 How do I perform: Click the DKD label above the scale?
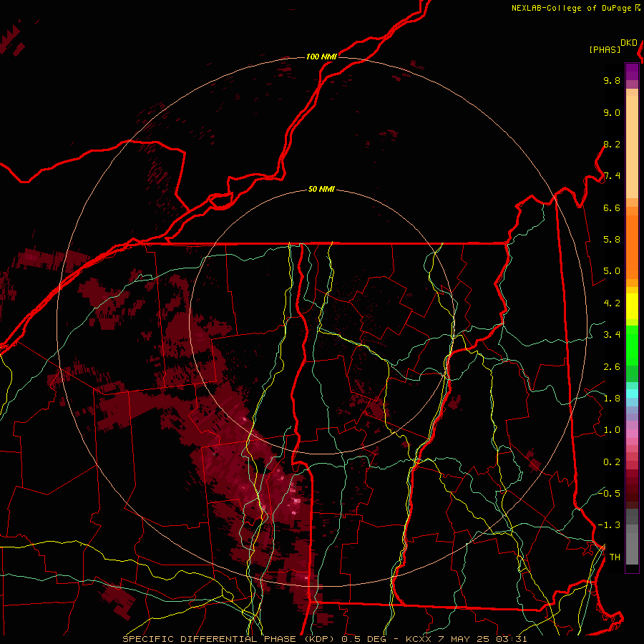[x=629, y=43]
